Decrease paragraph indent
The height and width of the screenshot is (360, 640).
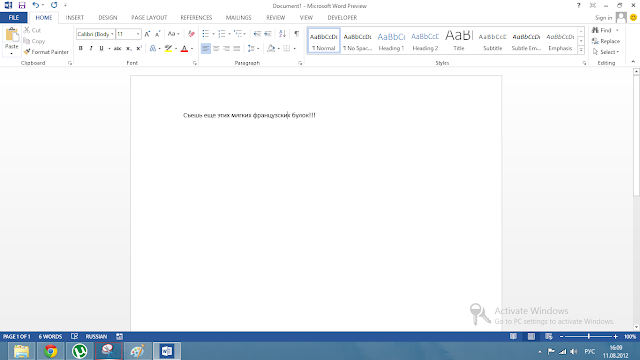[257, 33]
